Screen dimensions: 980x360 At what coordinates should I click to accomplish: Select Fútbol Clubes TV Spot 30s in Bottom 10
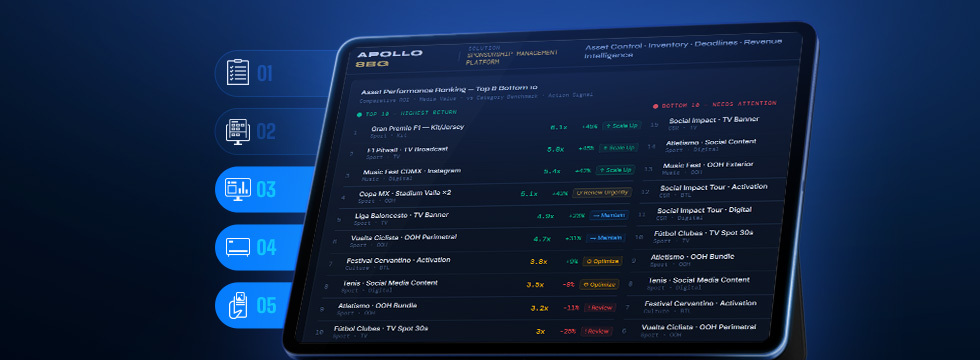point(707,236)
